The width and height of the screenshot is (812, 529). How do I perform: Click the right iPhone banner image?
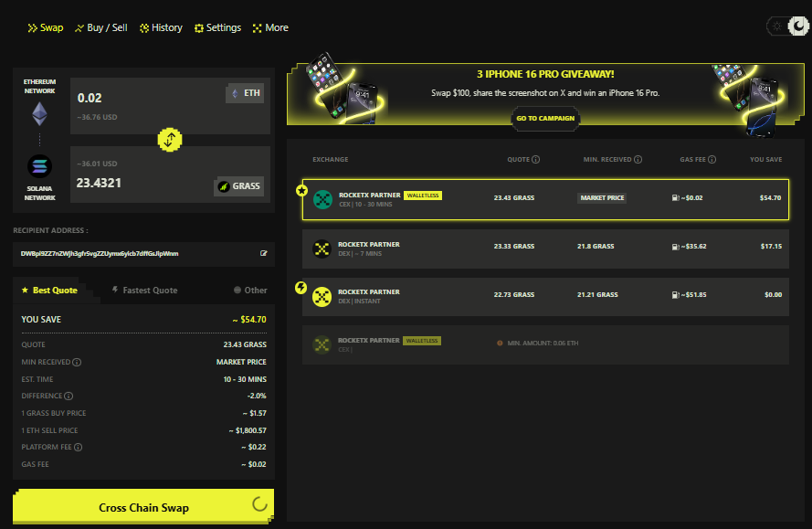click(x=751, y=99)
